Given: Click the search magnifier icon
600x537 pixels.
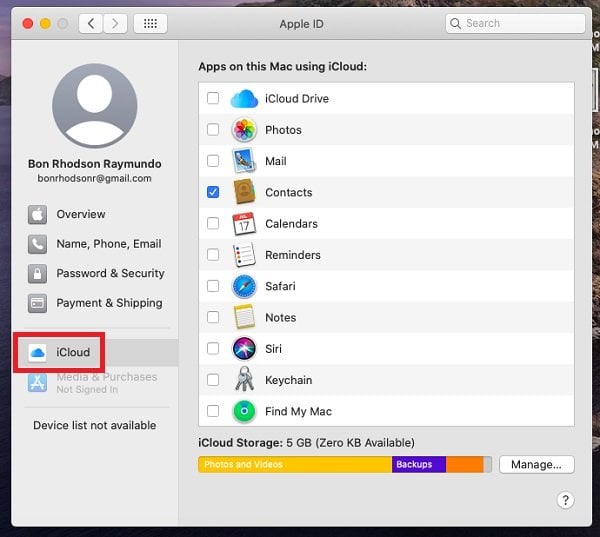Looking at the screenshot, I should point(455,23).
